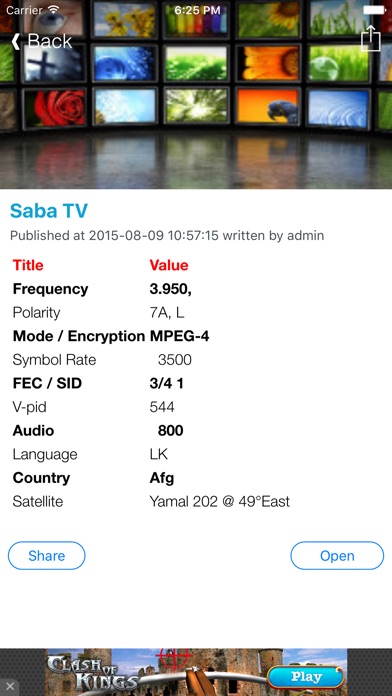Tap the share icon in top bar
Screen dimensions: 392x696
pyautogui.click(x=370, y=38)
